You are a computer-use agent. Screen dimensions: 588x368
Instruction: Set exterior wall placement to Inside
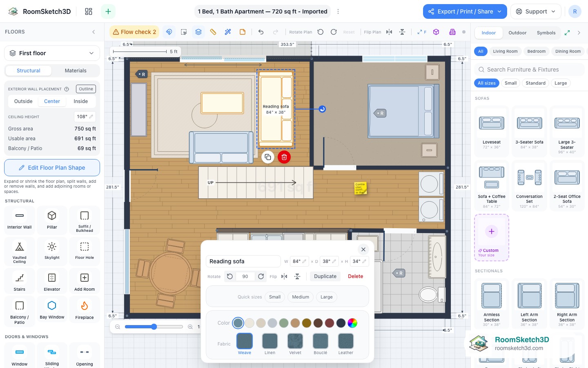coord(81,101)
